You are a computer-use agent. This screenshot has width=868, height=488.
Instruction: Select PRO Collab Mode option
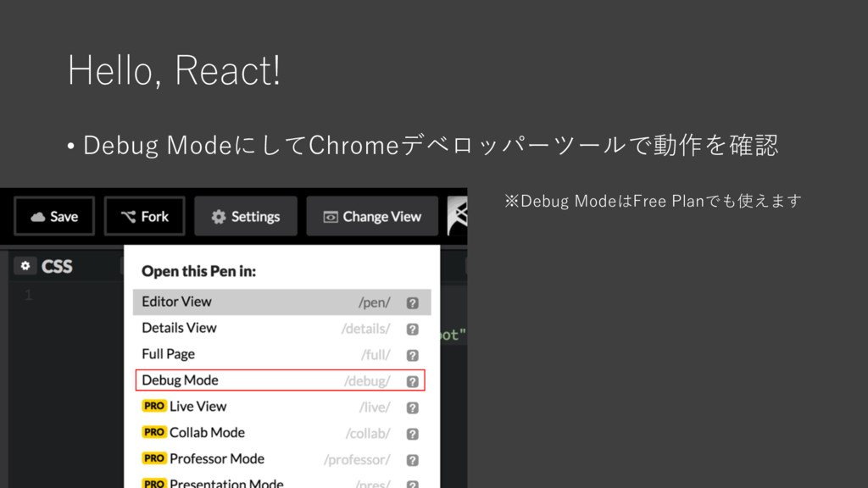click(x=281, y=433)
